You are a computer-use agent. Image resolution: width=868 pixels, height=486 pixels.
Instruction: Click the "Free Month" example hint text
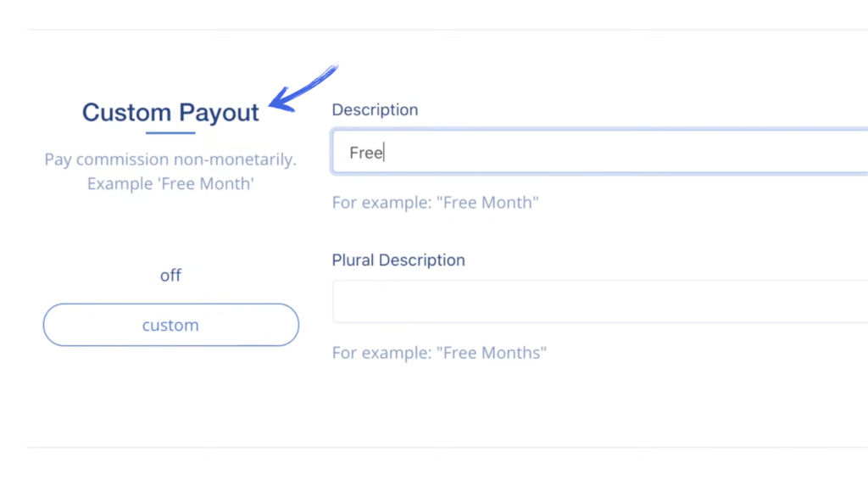435,202
